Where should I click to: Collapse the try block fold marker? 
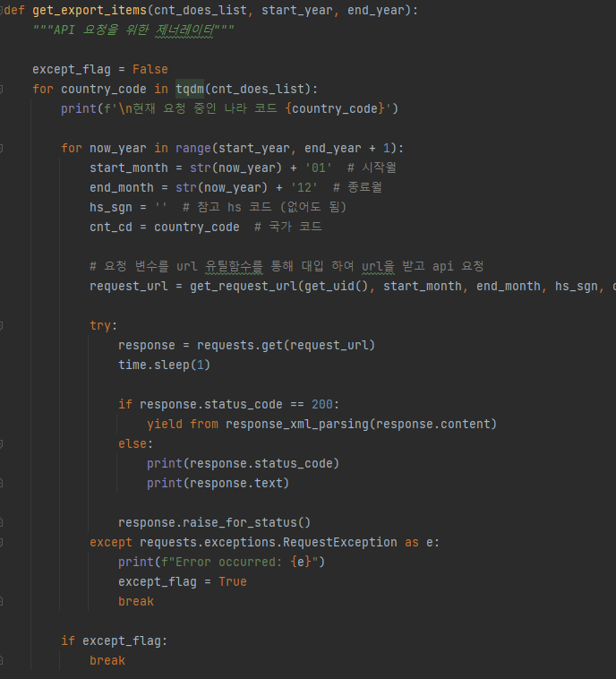pyautogui.click(x=1, y=326)
